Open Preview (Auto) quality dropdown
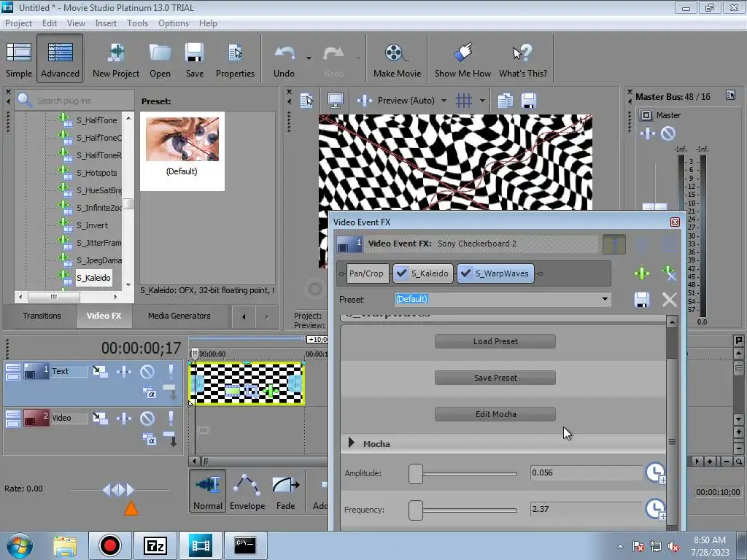The width and height of the screenshot is (747, 560). pyautogui.click(x=444, y=101)
